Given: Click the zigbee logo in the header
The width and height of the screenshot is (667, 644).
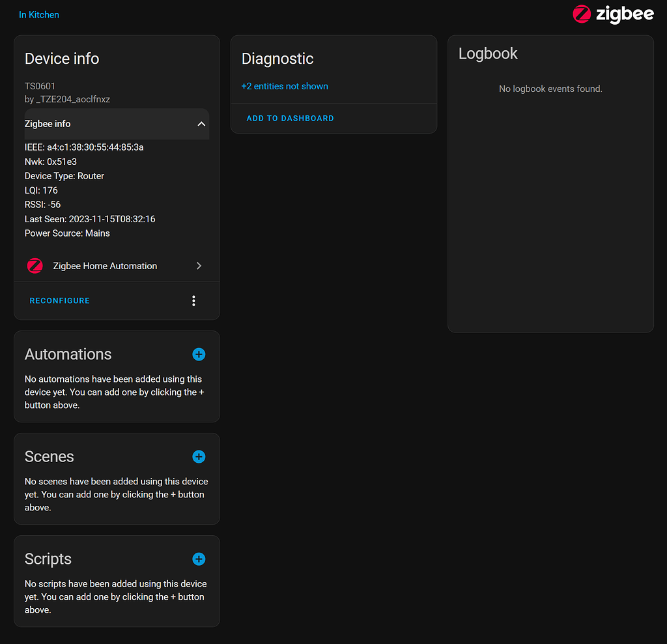Looking at the screenshot, I should pyautogui.click(x=613, y=14).
